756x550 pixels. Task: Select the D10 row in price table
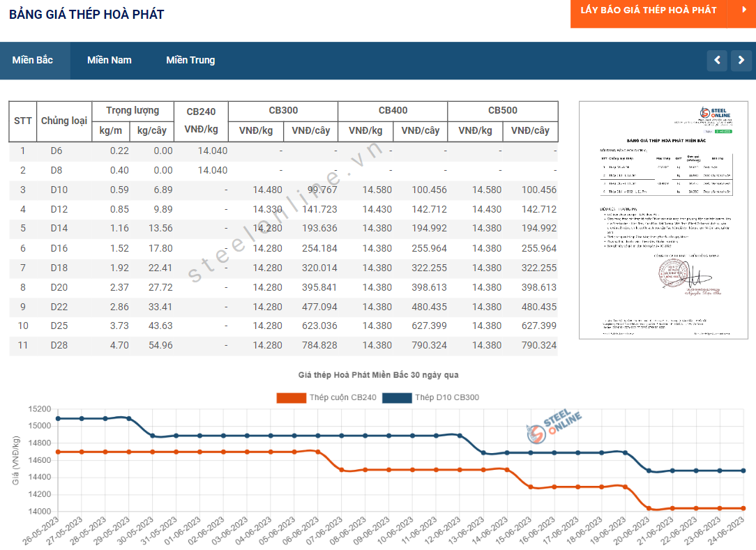(283, 190)
